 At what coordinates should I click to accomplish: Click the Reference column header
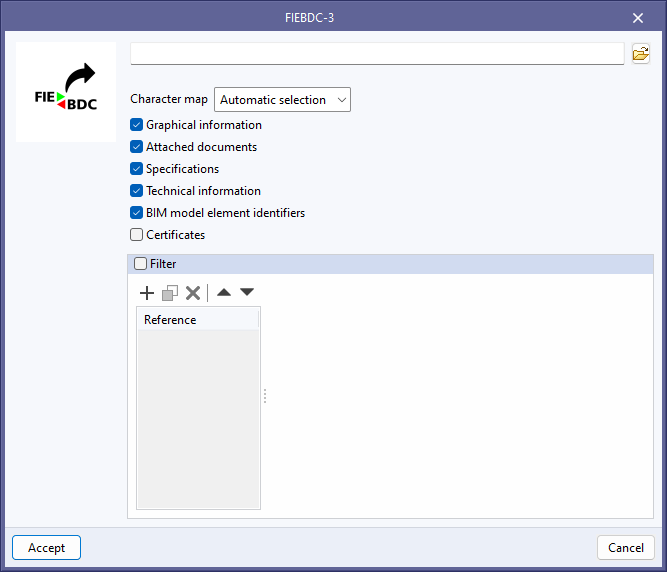[x=198, y=319]
